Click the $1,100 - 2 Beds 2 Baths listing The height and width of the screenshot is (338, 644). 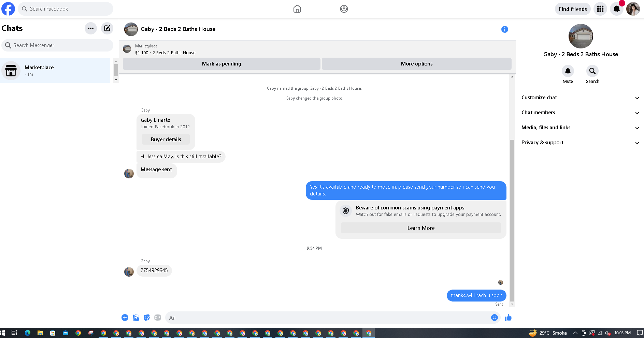point(165,53)
